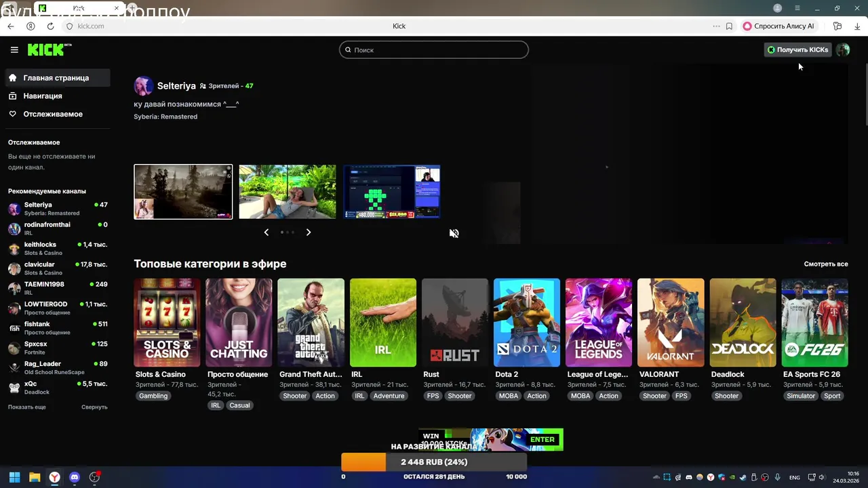Open VALORANT category card
The height and width of the screenshot is (488, 868).
pos(671,323)
